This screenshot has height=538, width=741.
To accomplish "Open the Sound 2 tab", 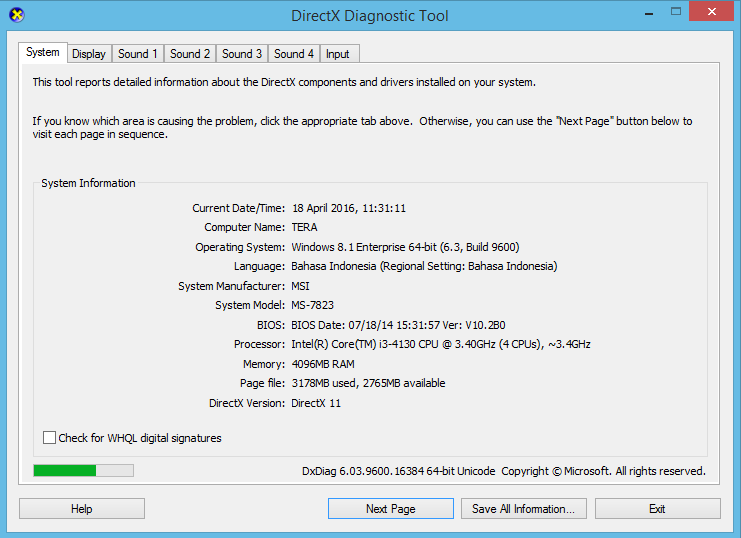I will [x=190, y=54].
